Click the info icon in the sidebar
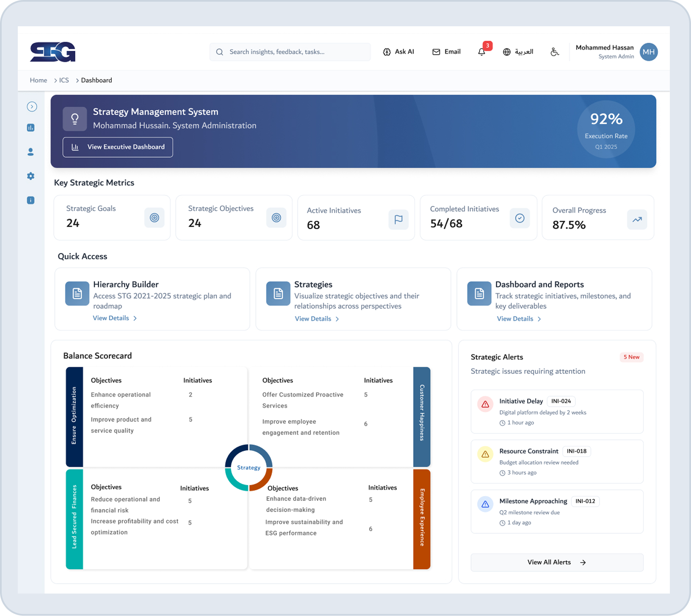The image size is (691, 616). (x=30, y=200)
